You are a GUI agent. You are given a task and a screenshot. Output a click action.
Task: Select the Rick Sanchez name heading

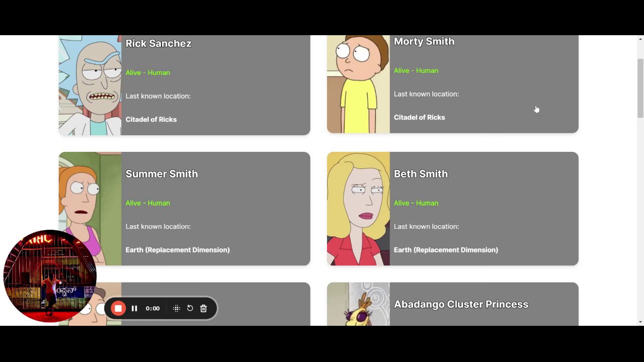click(158, 43)
